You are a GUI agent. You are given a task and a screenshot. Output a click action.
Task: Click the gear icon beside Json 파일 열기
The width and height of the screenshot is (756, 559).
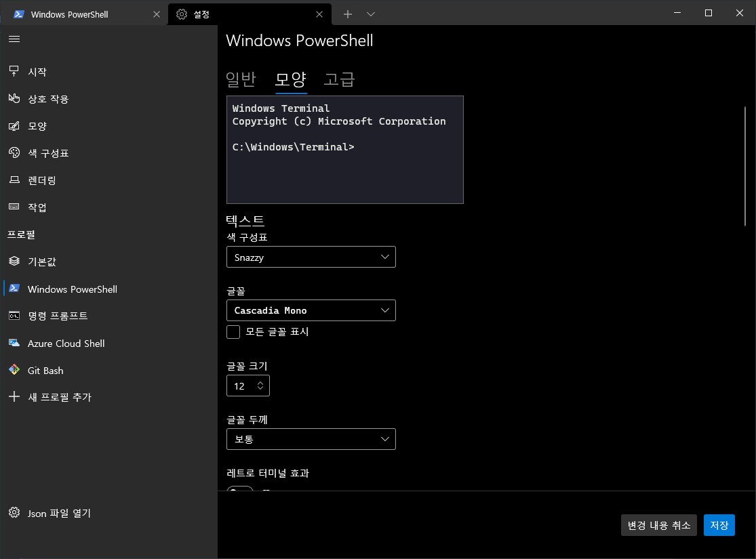(14, 513)
